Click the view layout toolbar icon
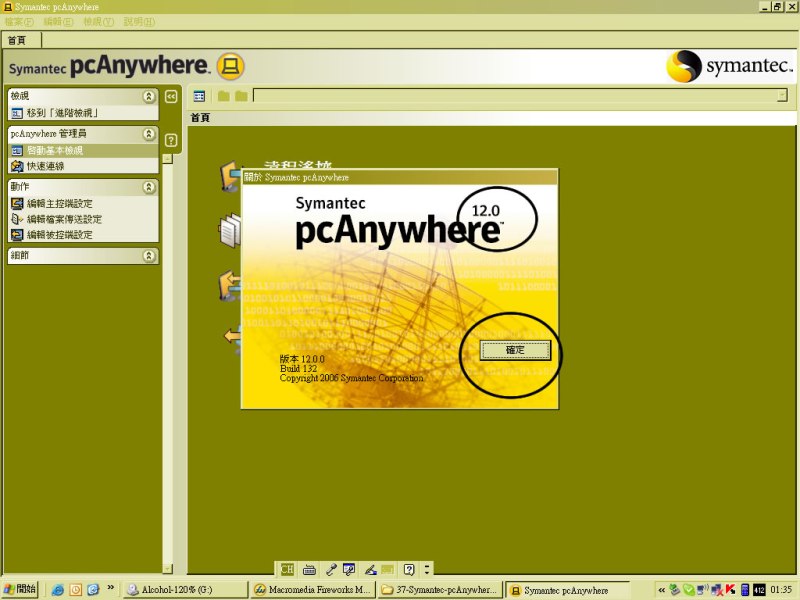This screenshot has width=800, height=600. (199, 96)
